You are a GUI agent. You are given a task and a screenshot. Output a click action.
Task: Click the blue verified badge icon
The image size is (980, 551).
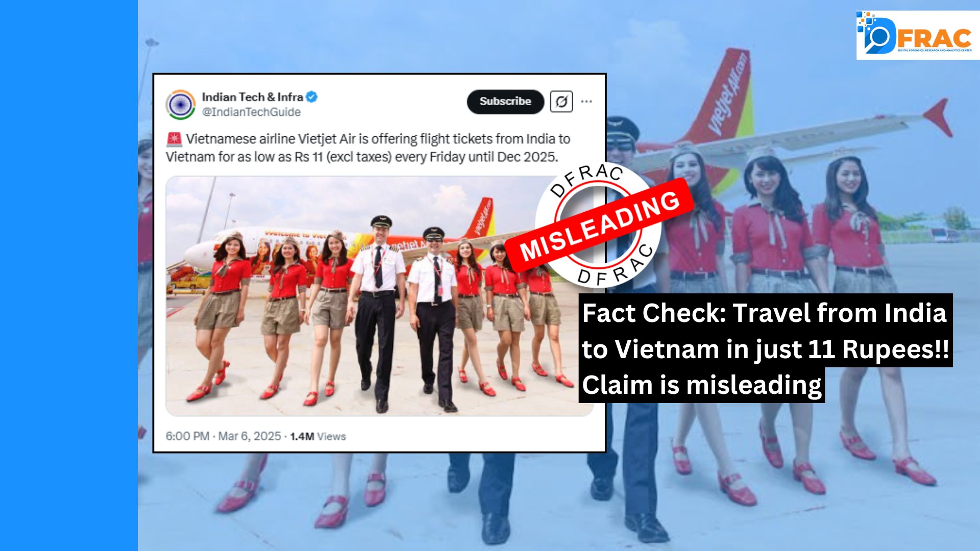(312, 97)
